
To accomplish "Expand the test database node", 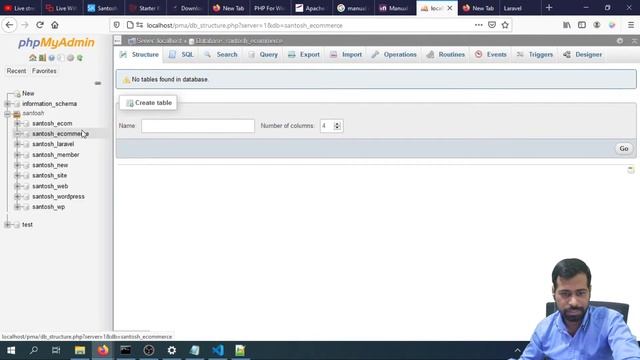I will [x=7, y=224].
